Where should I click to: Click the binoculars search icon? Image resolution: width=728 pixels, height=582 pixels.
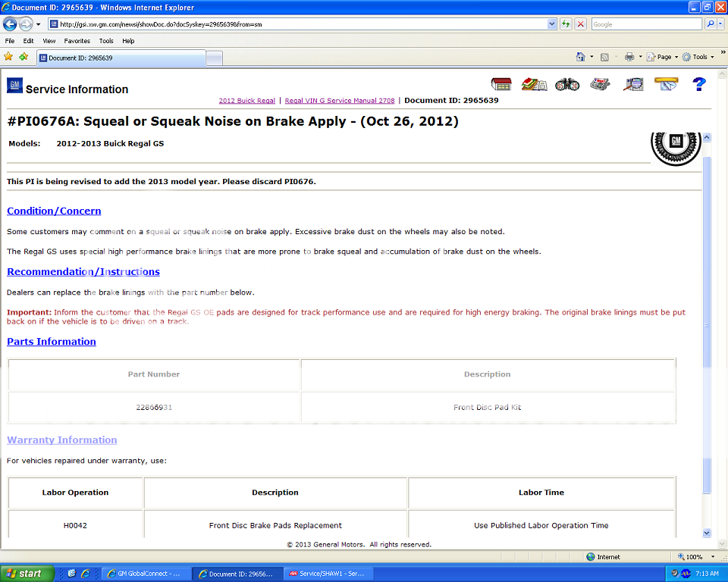567,84
